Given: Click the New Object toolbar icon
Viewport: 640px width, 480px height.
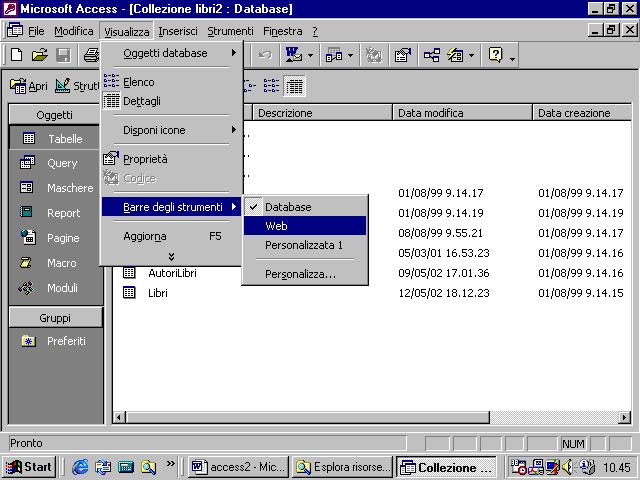Looking at the screenshot, I should pyautogui.click(x=455, y=55).
